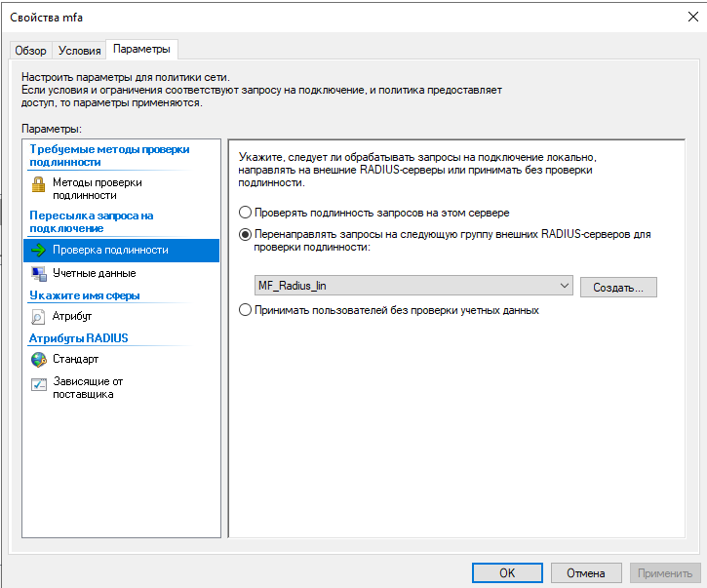Select 'Проверять подлинность запросов на этом сервере'
The height and width of the screenshot is (588, 707).
(x=245, y=212)
